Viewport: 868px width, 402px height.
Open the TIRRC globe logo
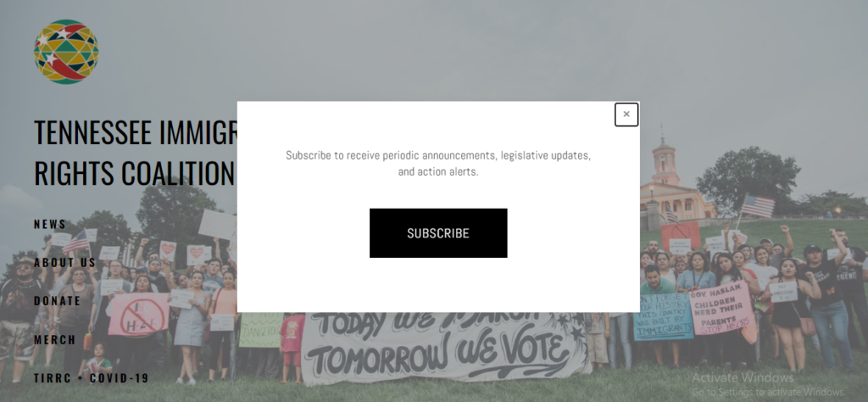click(x=66, y=52)
